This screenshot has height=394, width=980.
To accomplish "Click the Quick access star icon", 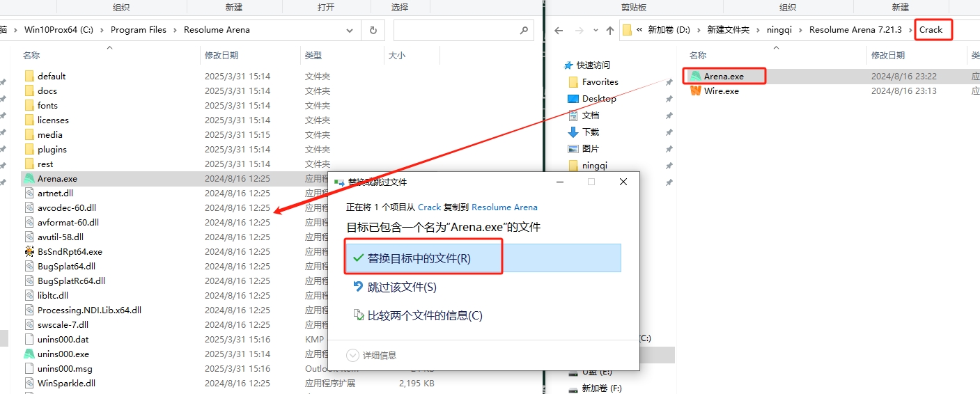I will point(568,65).
